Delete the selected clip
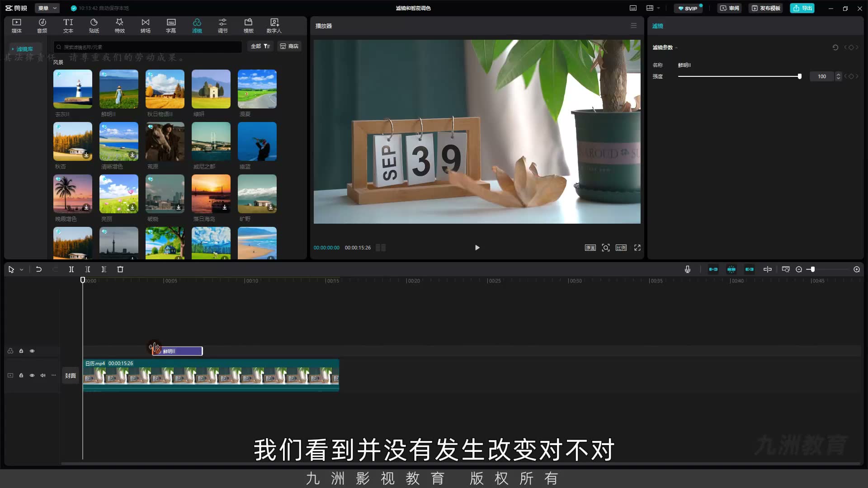Viewport: 868px width, 488px height. pos(120,269)
